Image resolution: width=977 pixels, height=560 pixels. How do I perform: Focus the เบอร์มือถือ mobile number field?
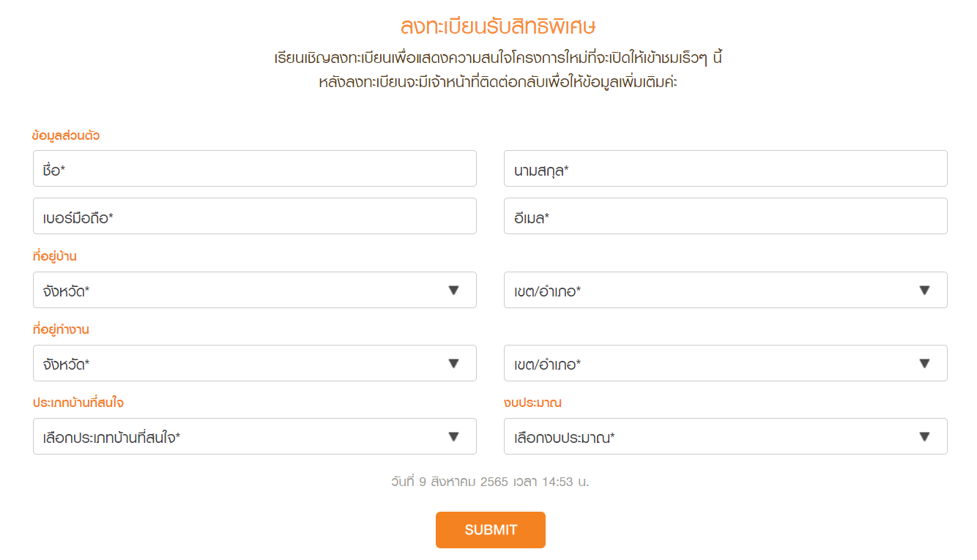(255, 216)
